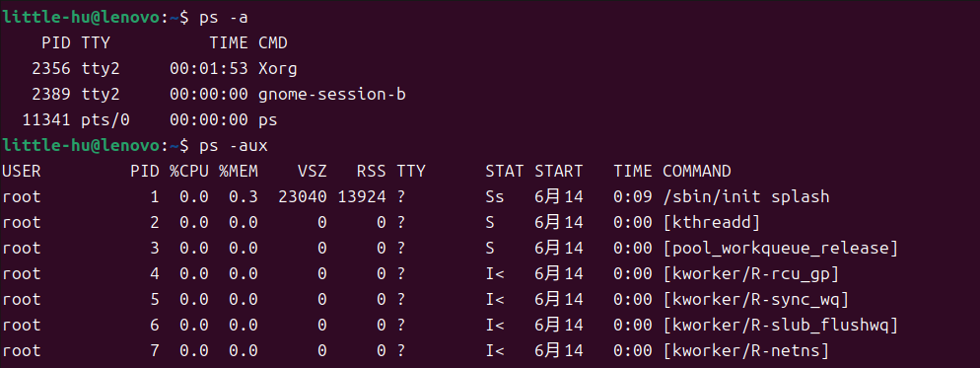980x368 pixels.
Task: Select the [kworker/R-sync_wq] process name
Action: pyautogui.click(x=755, y=300)
